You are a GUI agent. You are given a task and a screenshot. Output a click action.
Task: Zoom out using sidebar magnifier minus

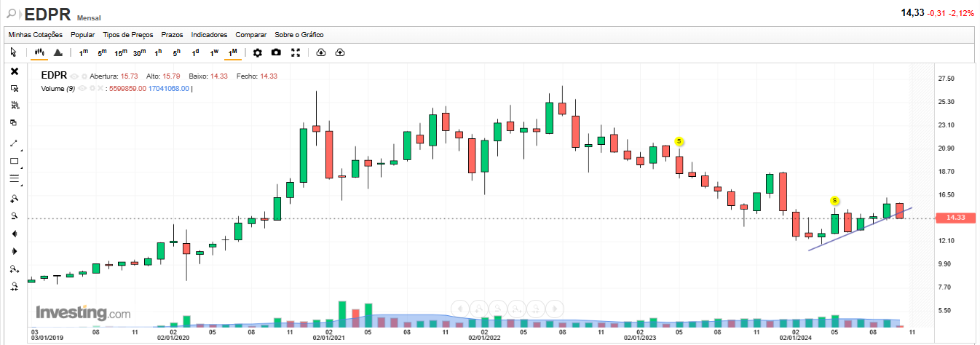click(14, 215)
